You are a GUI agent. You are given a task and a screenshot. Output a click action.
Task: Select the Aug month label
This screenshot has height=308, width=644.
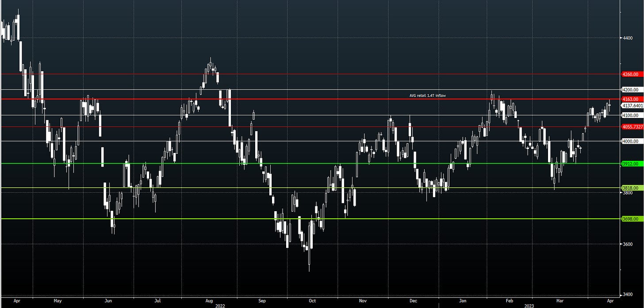point(210,300)
